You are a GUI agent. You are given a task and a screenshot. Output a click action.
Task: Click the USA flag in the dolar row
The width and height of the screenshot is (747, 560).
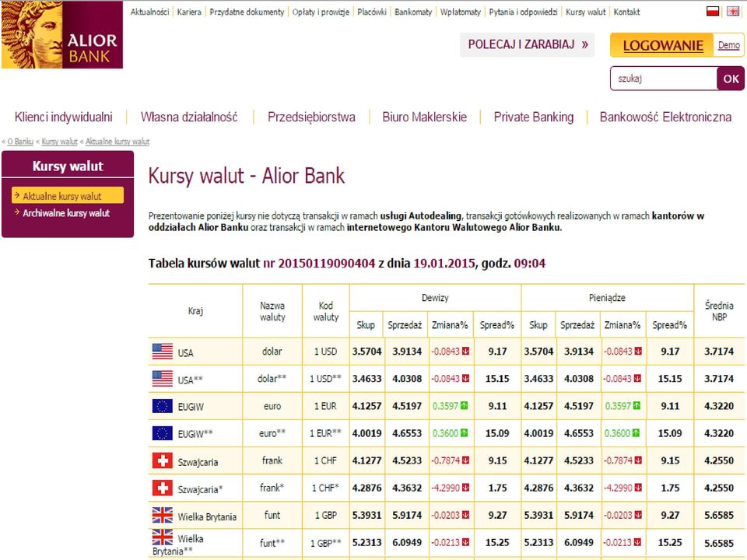click(x=163, y=352)
